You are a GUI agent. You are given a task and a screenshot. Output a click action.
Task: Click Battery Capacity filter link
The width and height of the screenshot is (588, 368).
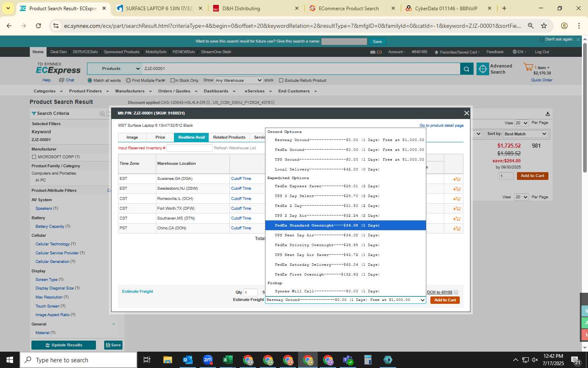click(50, 227)
